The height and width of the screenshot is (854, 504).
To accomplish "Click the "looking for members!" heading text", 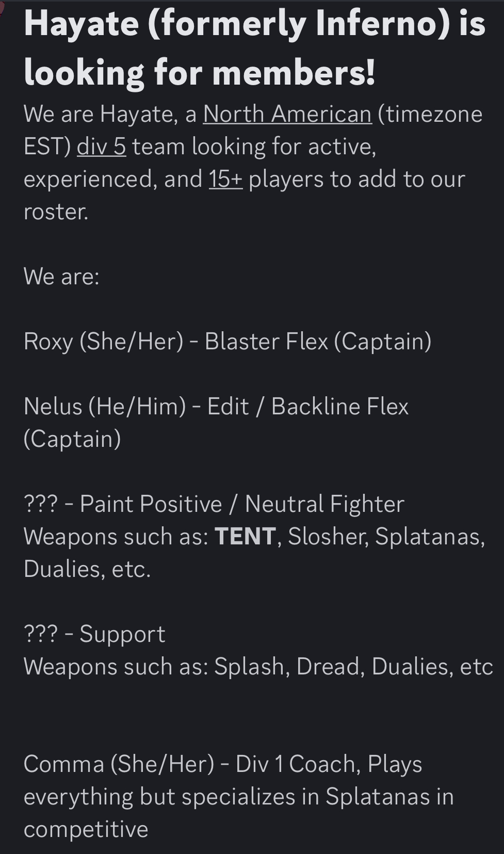I will 199,72.
